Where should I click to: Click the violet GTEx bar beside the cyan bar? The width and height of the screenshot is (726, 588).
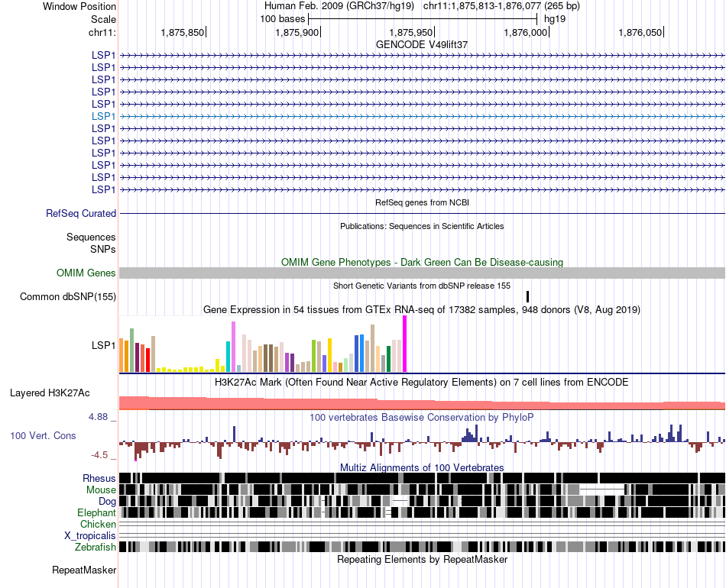233,347
